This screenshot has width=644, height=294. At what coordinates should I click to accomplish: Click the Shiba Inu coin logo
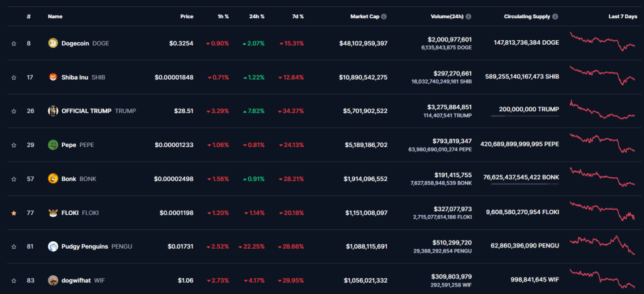click(53, 77)
